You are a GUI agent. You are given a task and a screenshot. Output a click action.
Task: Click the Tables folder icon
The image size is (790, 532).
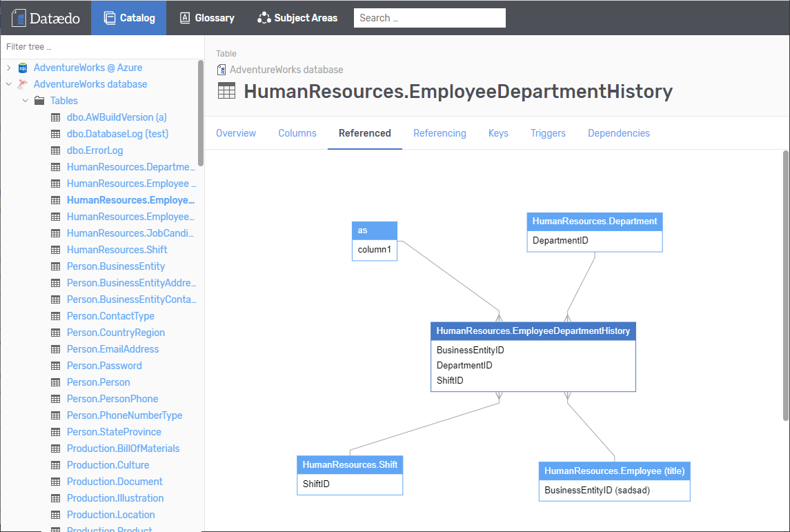pyautogui.click(x=39, y=101)
